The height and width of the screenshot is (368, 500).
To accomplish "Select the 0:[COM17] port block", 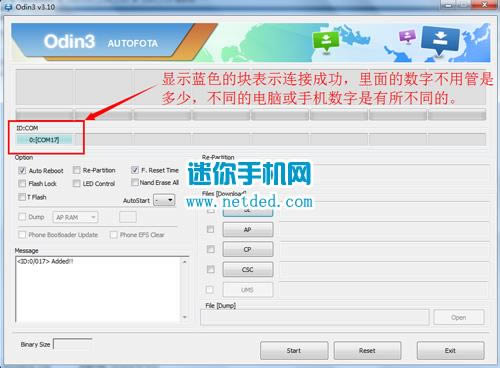I will coord(44,140).
